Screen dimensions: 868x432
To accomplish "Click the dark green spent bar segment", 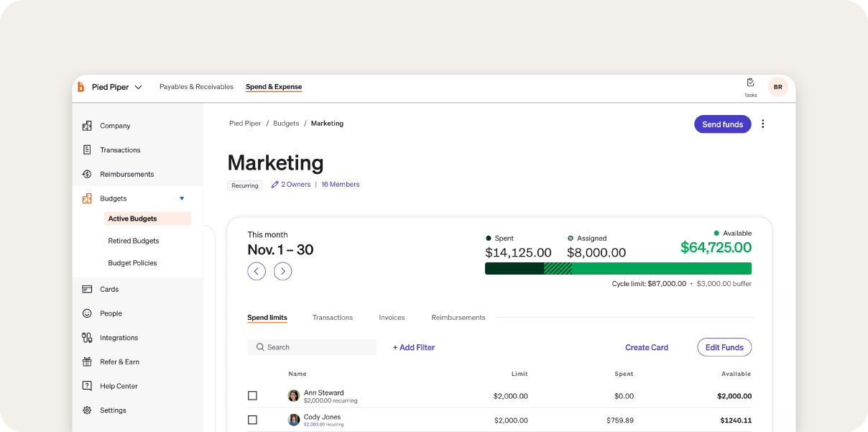I will [514, 269].
